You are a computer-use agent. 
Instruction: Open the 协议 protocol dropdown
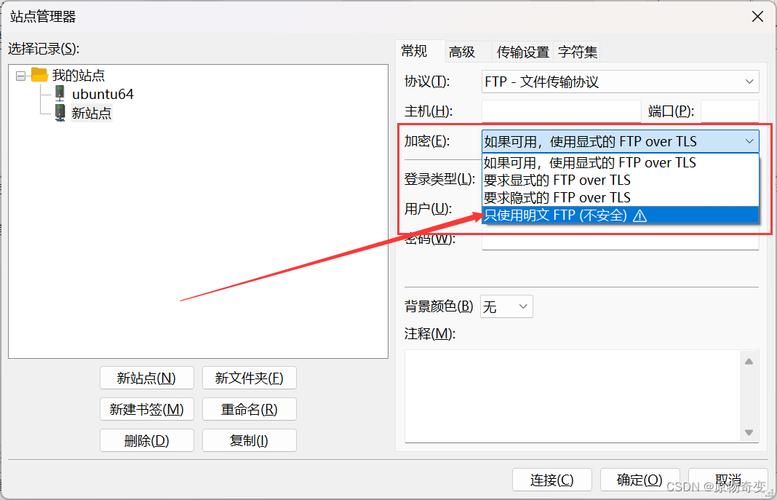(620, 81)
